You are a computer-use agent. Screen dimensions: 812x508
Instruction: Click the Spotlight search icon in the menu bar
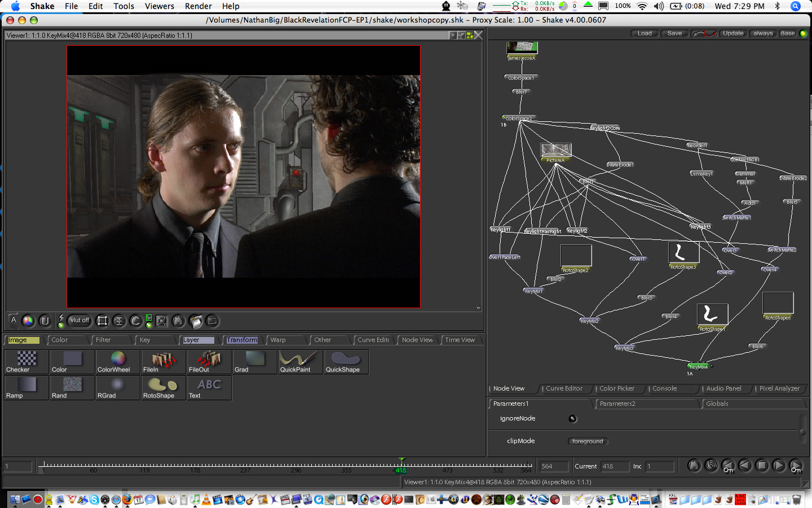[796, 6]
